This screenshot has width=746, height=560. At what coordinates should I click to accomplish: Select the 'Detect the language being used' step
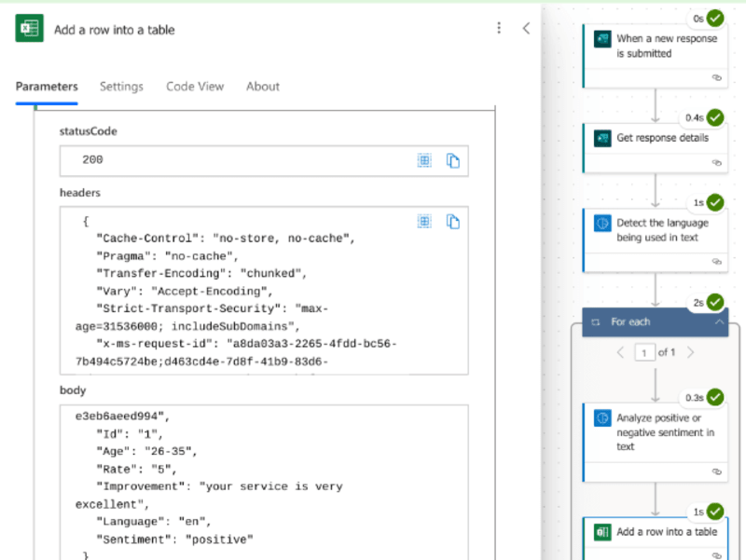point(656,240)
